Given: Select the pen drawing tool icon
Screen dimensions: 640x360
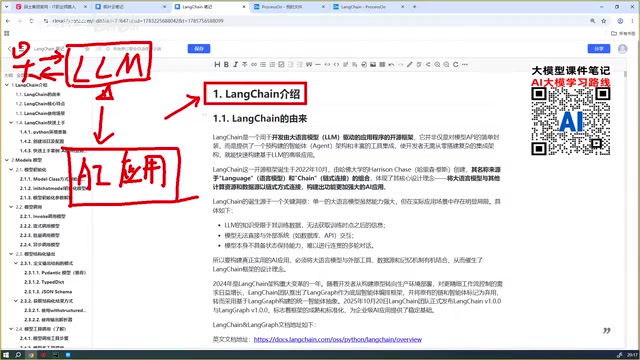Looking at the screenshot, I should coord(410,64).
